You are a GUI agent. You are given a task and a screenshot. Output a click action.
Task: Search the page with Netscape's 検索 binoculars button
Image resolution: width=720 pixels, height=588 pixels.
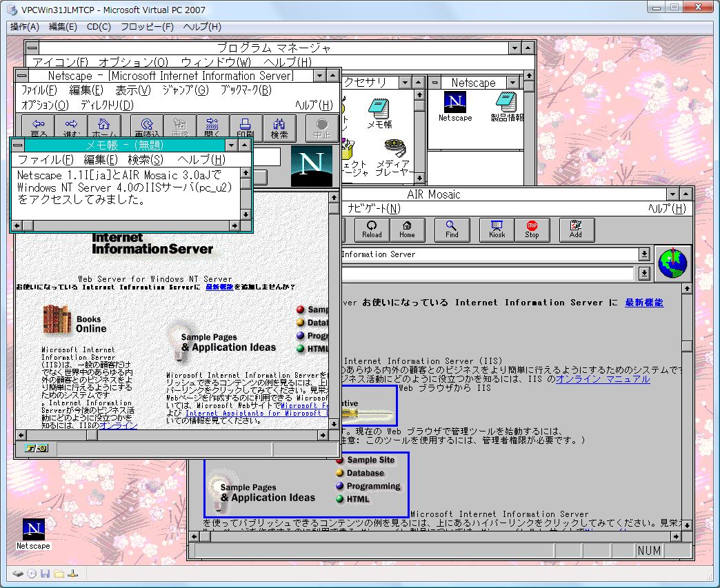[279, 127]
